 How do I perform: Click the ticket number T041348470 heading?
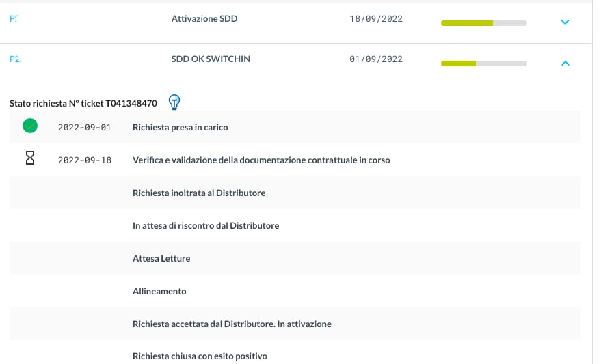pyautogui.click(x=83, y=104)
